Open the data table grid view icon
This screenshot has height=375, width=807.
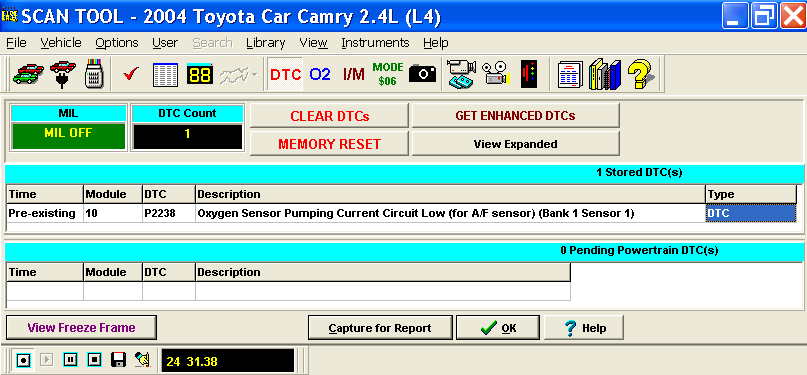click(165, 75)
